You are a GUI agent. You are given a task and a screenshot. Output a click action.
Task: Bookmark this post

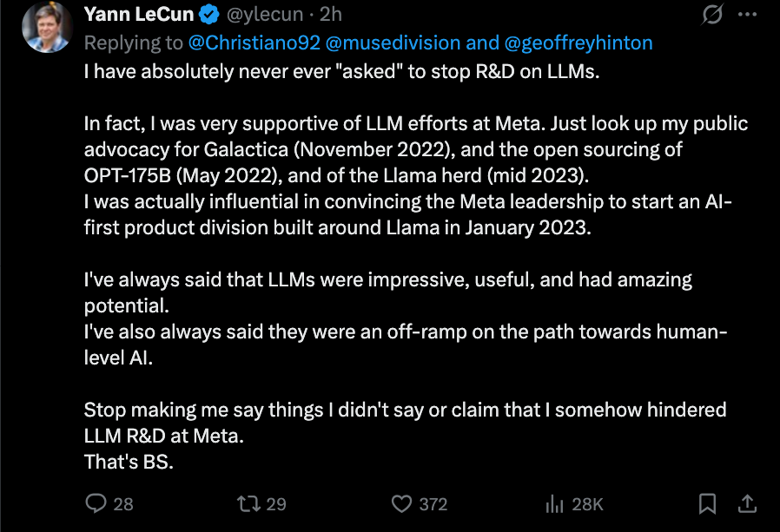click(x=707, y=503)
